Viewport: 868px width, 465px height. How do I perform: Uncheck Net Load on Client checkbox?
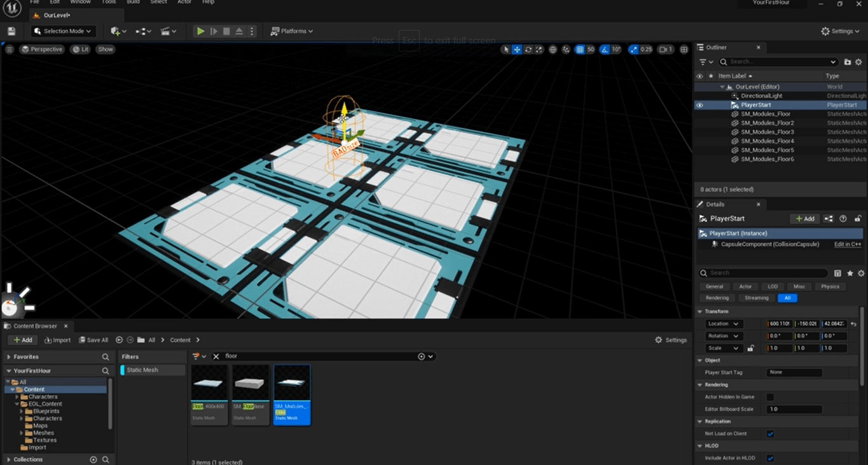[x=770, y=434]
